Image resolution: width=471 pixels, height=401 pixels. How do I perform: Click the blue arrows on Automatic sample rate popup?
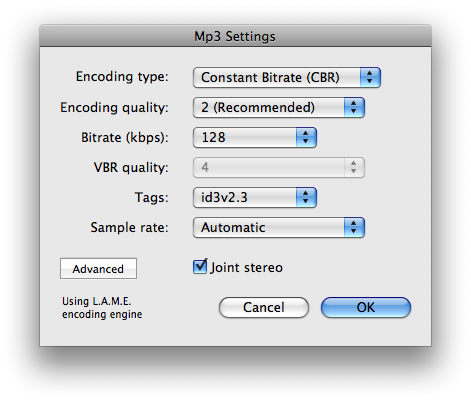354,228
